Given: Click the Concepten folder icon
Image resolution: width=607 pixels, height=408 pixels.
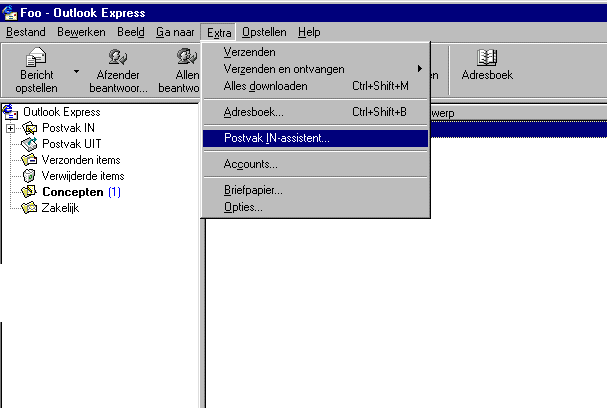Looking at the screenshot, I should 29,191.
